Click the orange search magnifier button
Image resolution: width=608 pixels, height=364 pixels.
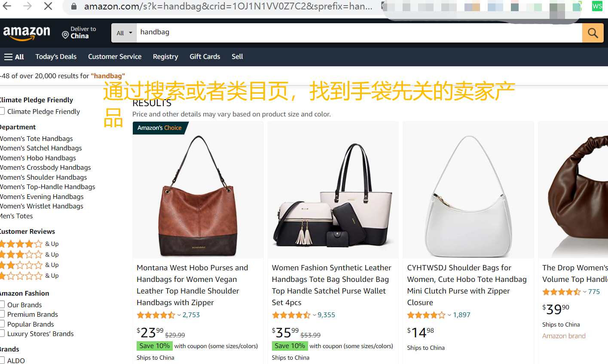tap(593, 33)
